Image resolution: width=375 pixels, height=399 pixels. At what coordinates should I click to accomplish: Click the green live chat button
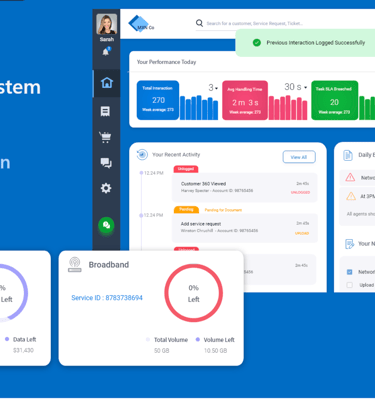(x=106, y=225)
